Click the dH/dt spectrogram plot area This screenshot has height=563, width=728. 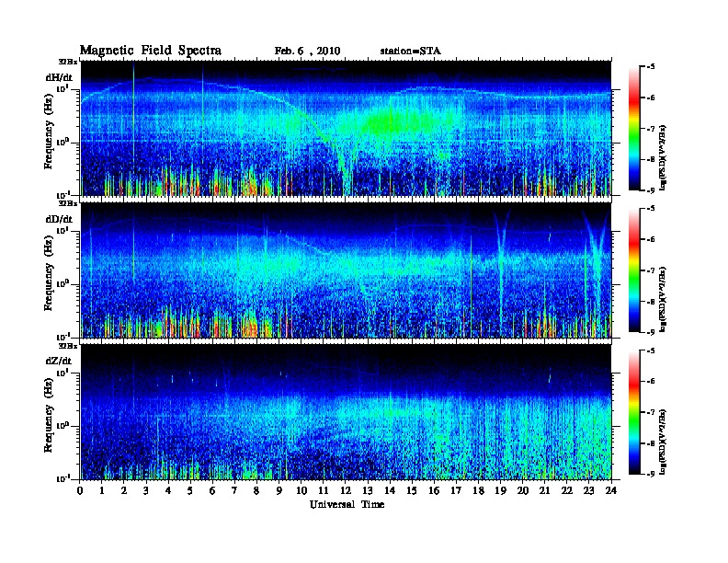pyautogui.click(x=346, y=128)
